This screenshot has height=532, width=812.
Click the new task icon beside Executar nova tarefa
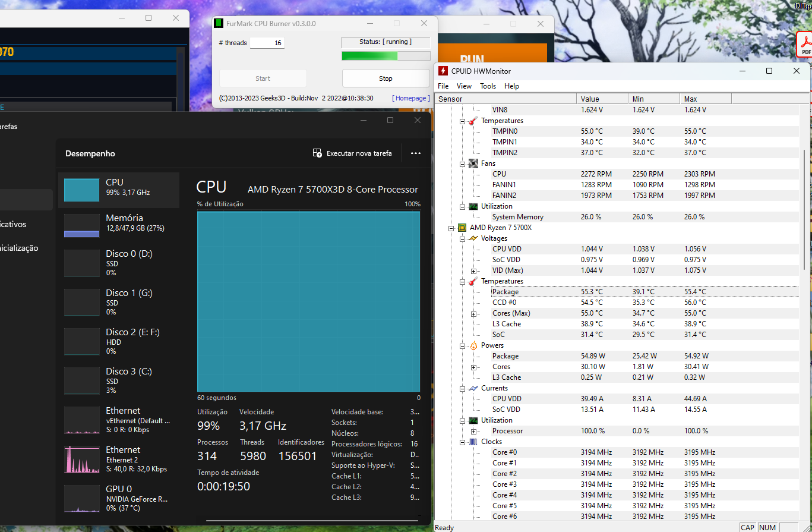pos(317,153)
